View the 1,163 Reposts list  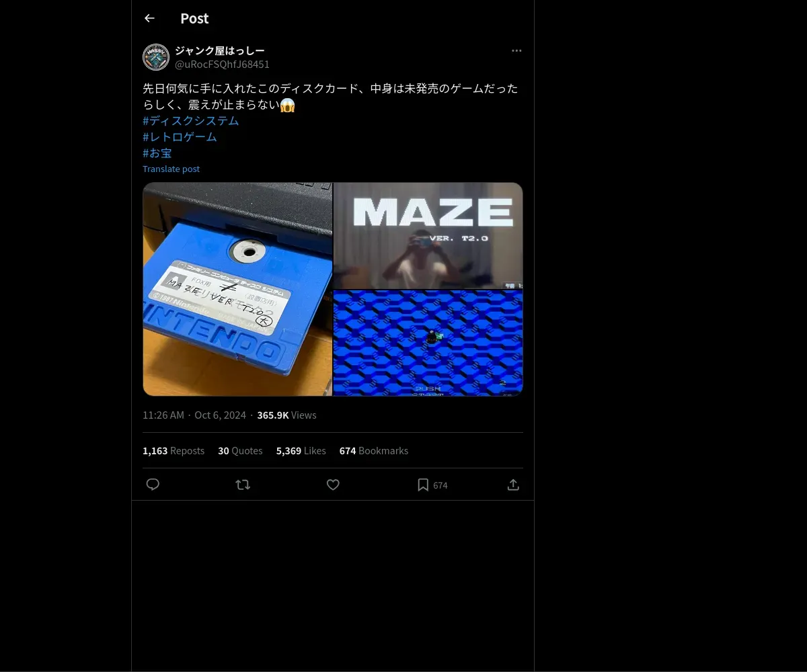coord(174,451)
